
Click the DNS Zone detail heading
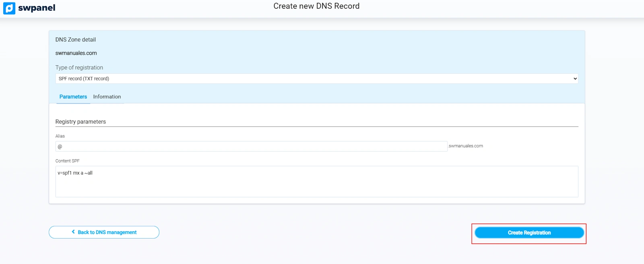pos(75,39)
